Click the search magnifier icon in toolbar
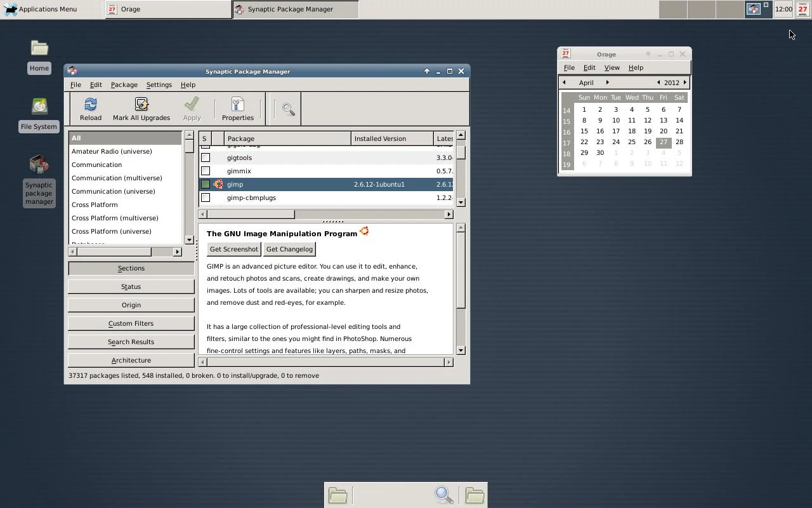 (x=286, y=108)
